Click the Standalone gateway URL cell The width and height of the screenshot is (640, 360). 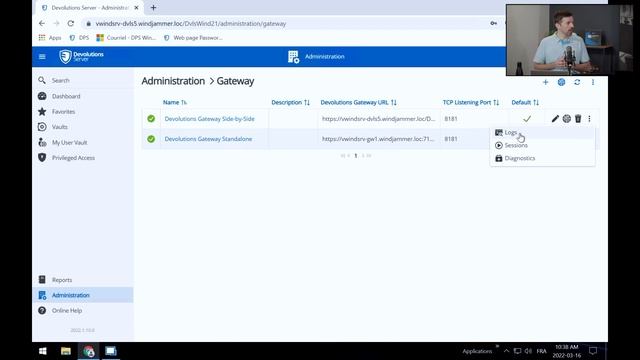click(378, 139)
